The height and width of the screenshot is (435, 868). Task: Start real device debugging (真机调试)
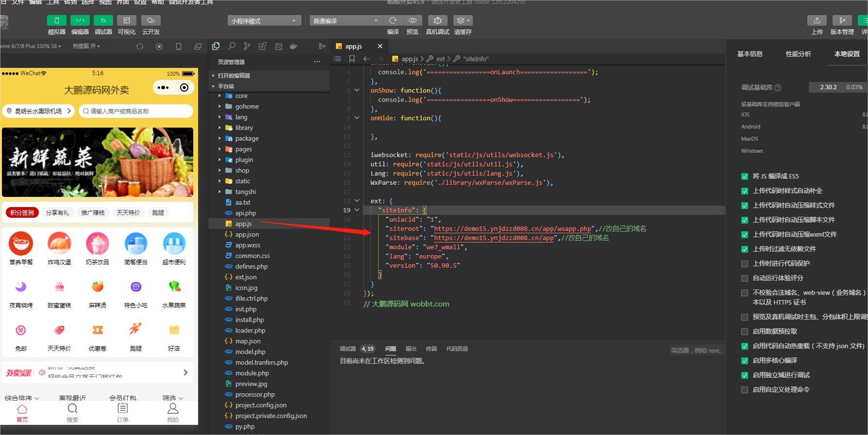(437, 20)
